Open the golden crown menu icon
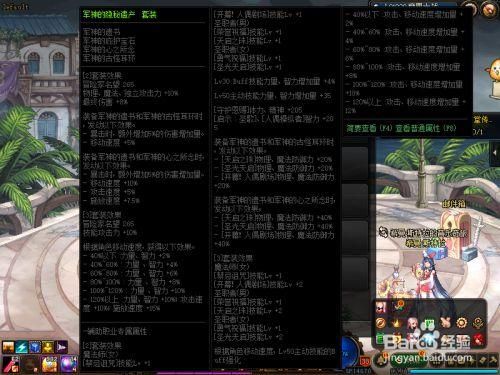Image resolution: width=500 pixels, height=375 pixels. tap(397, 323)
